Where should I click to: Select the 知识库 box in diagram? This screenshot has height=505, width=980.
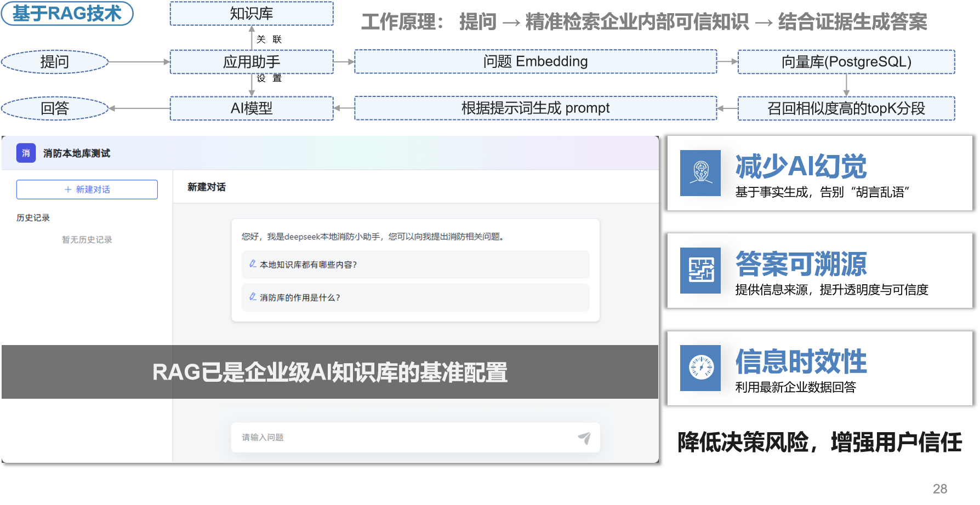(252, 14)
